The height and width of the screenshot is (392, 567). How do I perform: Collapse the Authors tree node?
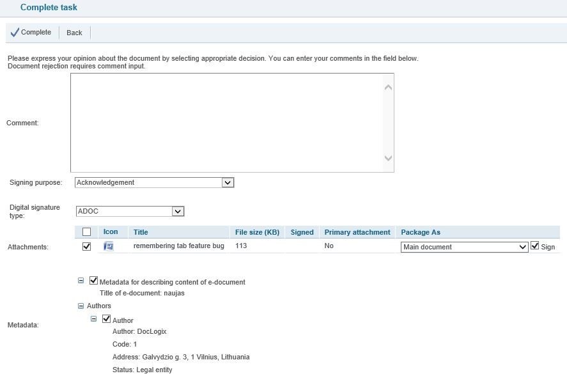81,306
